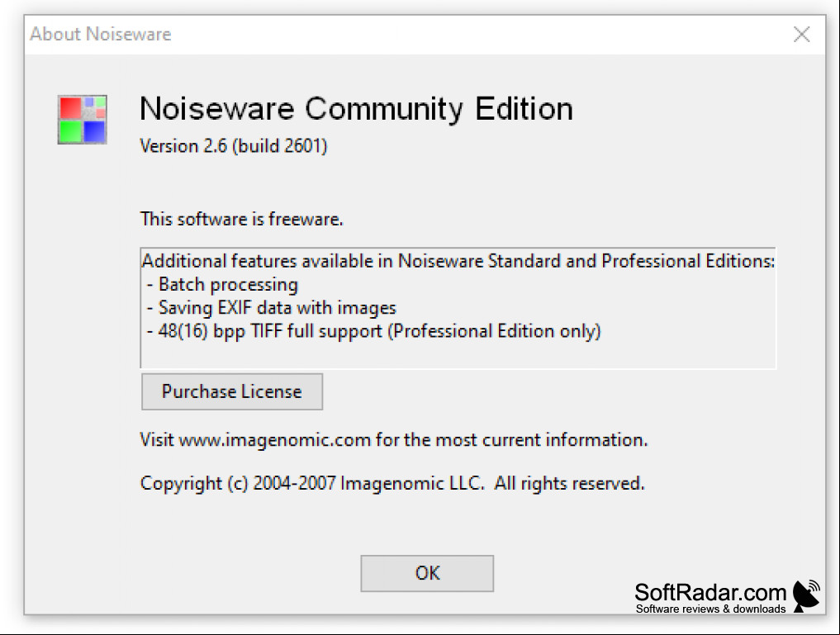840x635 pixels.
Task: Click the 'Additional features available' line
Action: [x=458, y=261]
